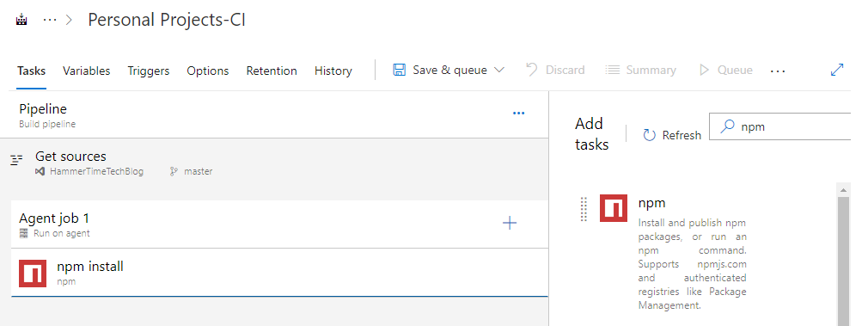Click the red npm icon in task list
The width and height of the screenshot is (868, 326).
(33, 274)
